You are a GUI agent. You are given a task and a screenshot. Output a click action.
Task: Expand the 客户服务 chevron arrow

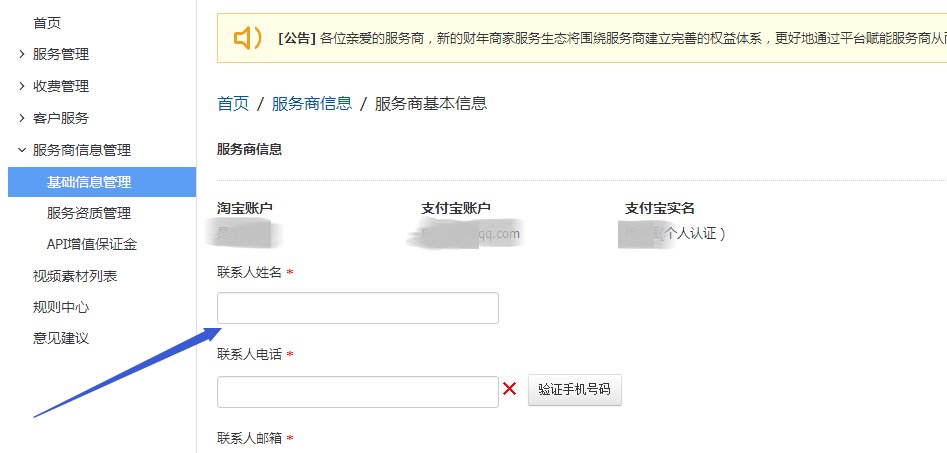tap(22, 118)
